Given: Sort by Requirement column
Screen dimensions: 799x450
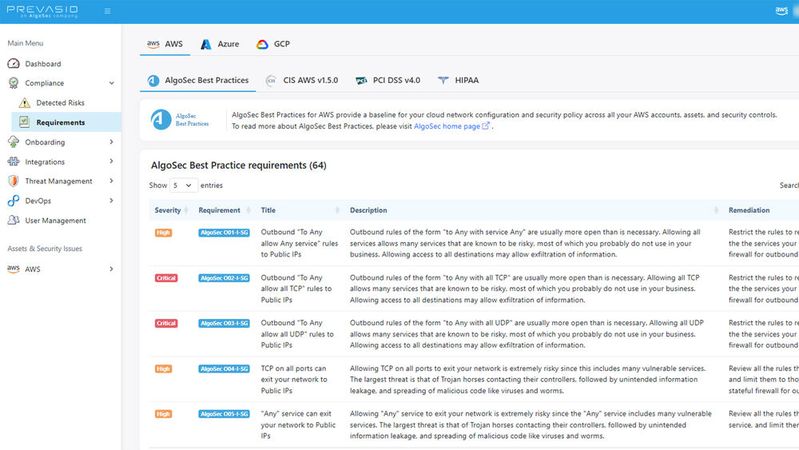Looking at the screenshot, I should pyautogui.click(x=224, y=210).
